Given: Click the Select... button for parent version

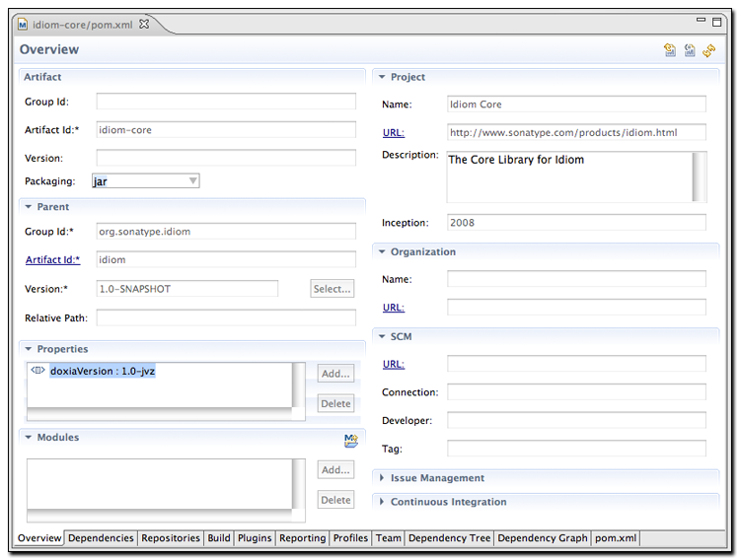Looking at the screenshot, I should click(333, 289).
